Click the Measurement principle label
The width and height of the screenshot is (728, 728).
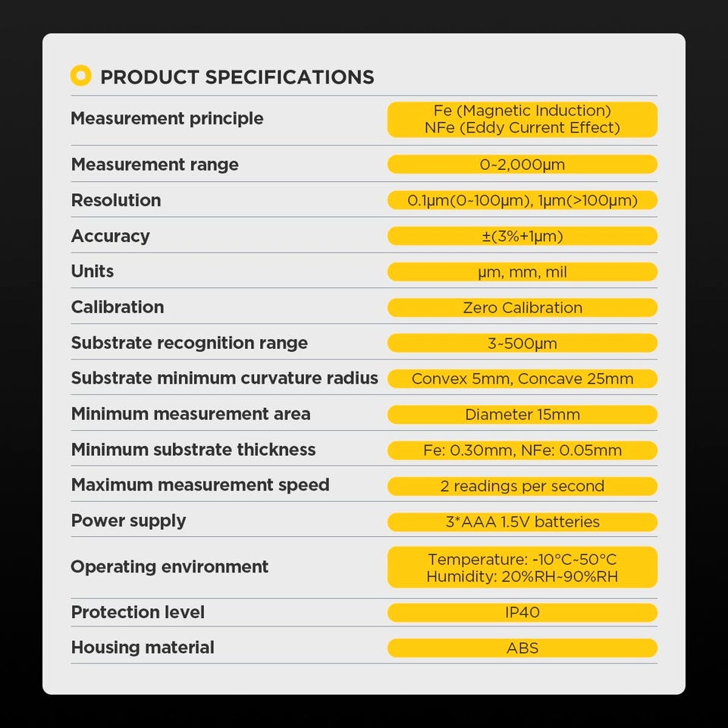click(167, 119)
